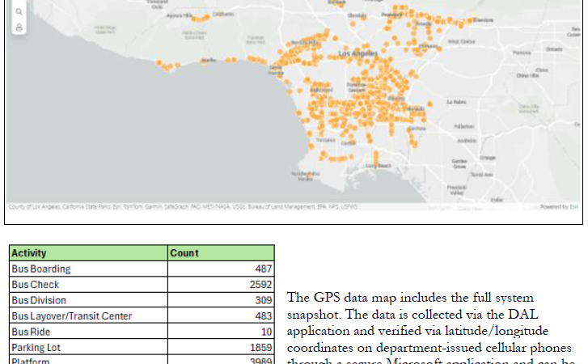This screenshot has width=588, height=364.
Task: Open the Esri link in map attribution
Action: tap(573, 207)
